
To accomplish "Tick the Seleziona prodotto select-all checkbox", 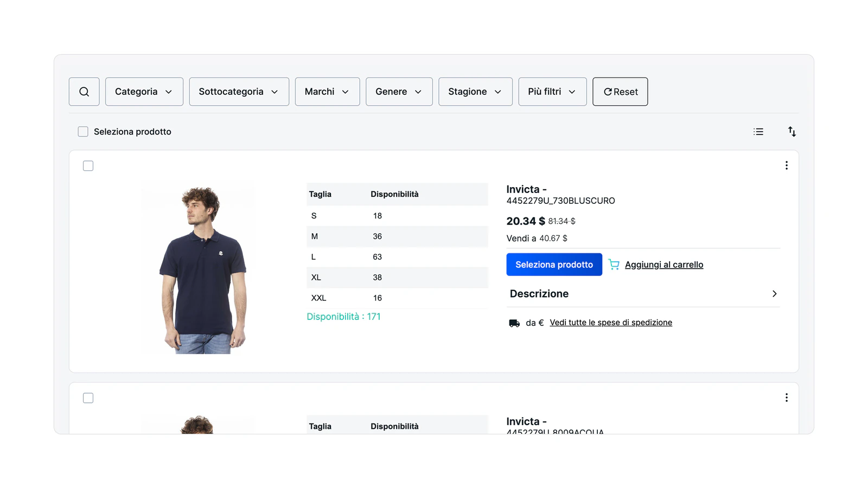I will tap(83, 132).
